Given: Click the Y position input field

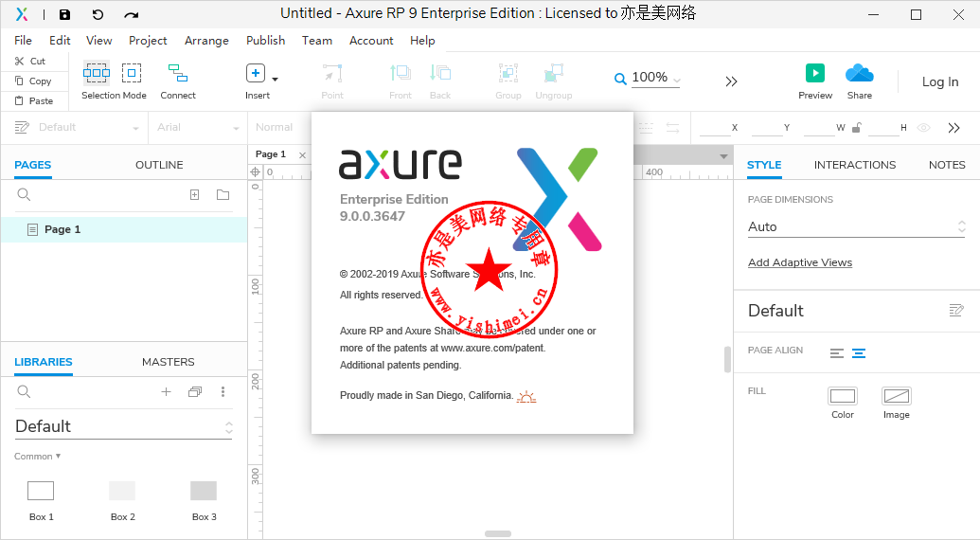Looking at the screenshot, I should [767, 128].
